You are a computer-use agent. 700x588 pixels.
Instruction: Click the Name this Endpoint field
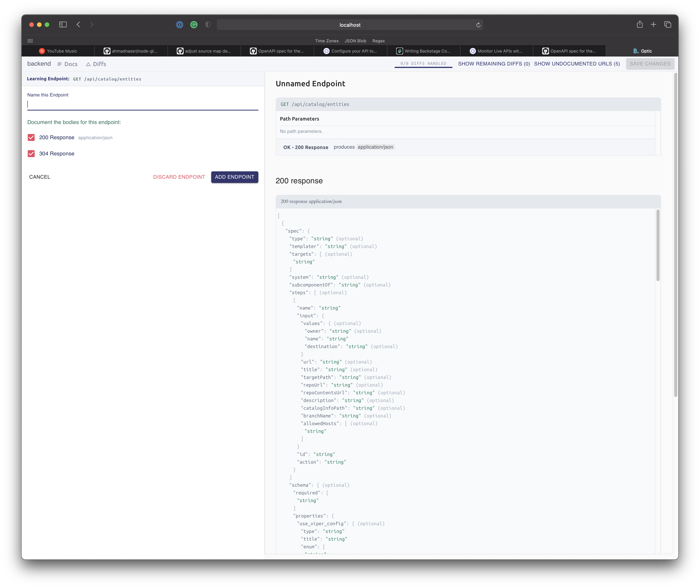click(x=143, y=105)
